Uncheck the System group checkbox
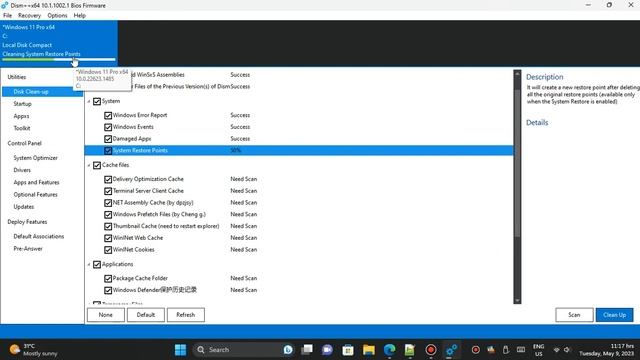This screenshot has height=360, width=640. [x=97, y=101]
